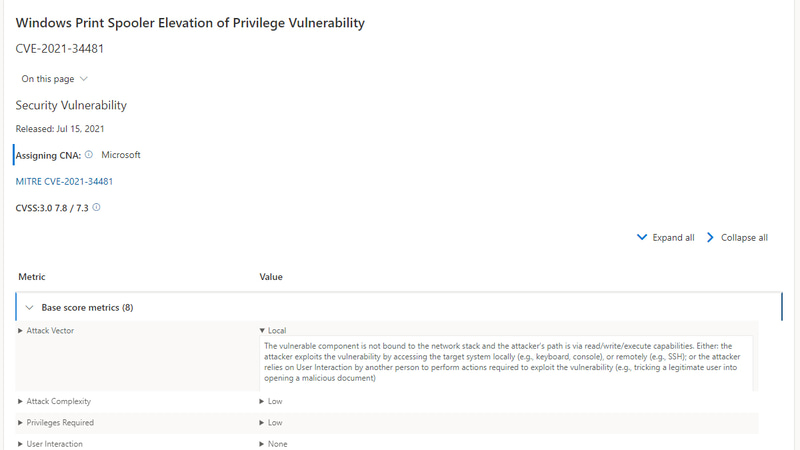Collapse all metric sections
This screenshot has height=450, width=800.
pyautogui.click(x=737, y=238)
